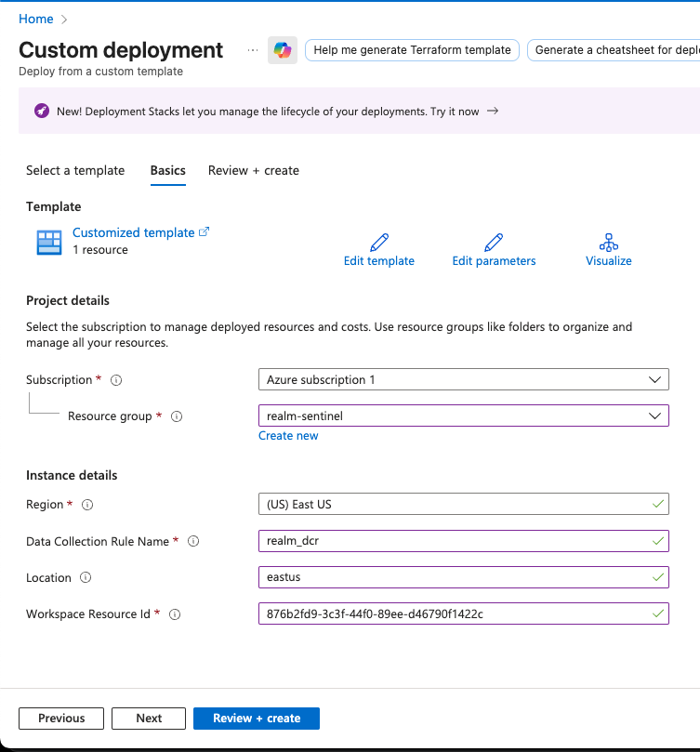Image resolution: width=700 pixels, height=752 pixels.
Task: Click the Edit parameters pencil icon
Action: (494, 241)
